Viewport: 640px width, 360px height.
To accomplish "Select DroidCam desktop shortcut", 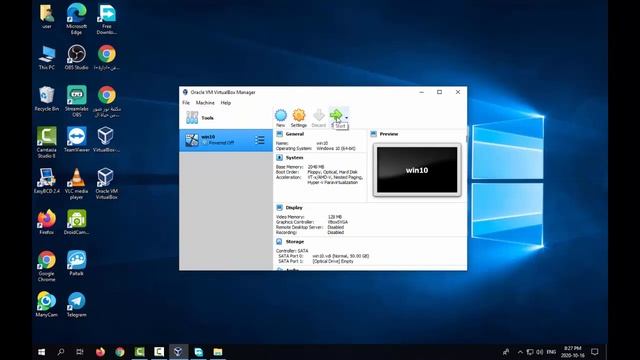I will click(x=76, y=222).
